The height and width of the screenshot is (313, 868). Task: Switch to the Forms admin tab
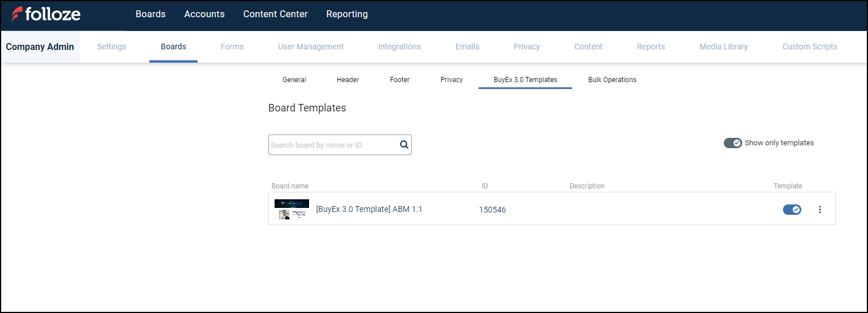click(232, 47)
